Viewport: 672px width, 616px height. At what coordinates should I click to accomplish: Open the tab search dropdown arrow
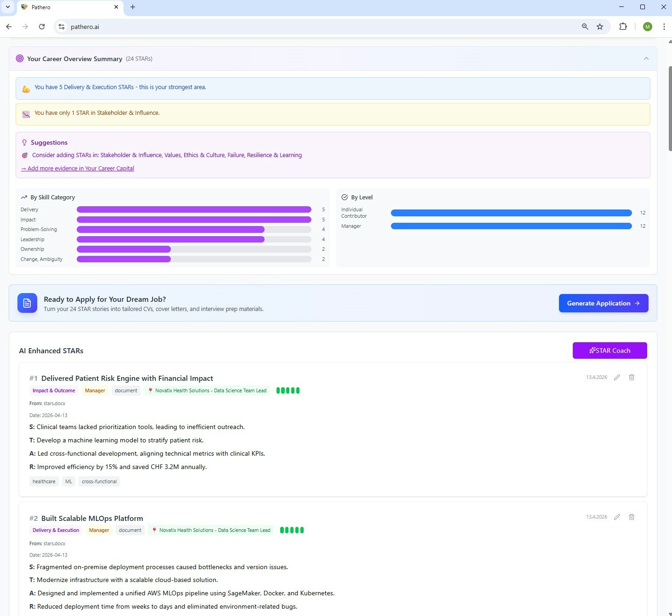point(8,7)
